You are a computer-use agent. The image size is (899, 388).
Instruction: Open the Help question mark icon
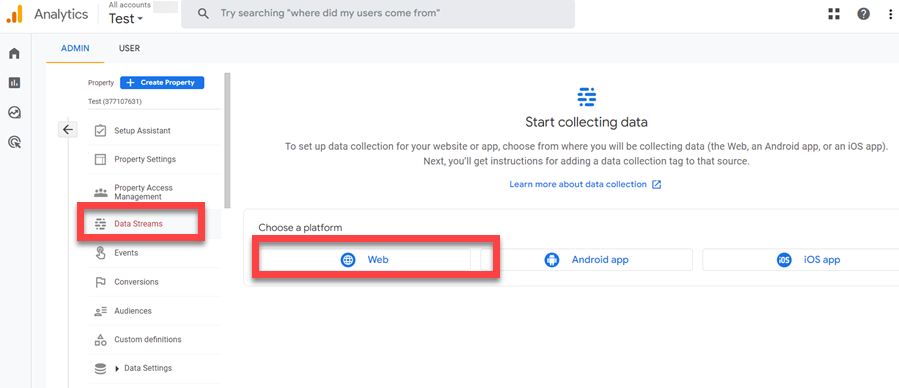(863, 14)
